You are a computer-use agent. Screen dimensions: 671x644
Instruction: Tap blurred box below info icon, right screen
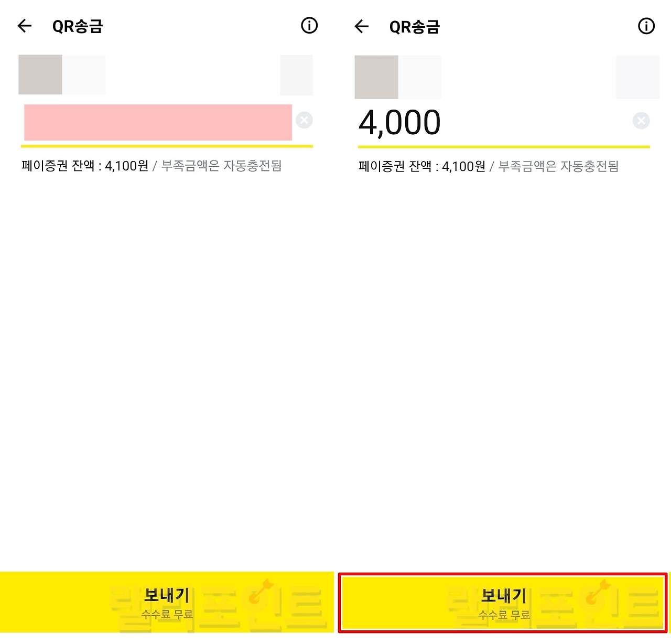[x=637, y=77]
